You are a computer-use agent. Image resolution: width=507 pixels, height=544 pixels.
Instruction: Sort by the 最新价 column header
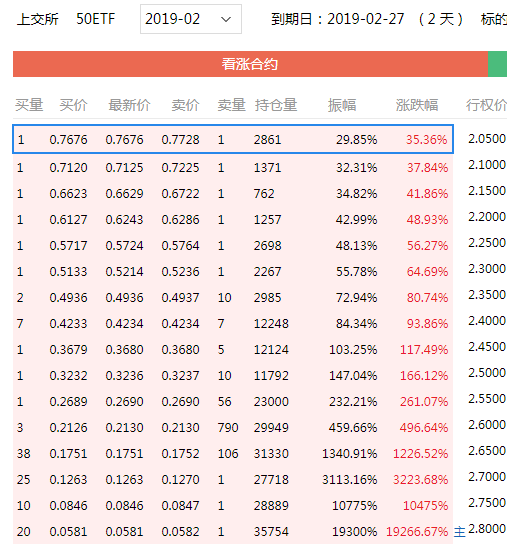click(x=129, y=105)
